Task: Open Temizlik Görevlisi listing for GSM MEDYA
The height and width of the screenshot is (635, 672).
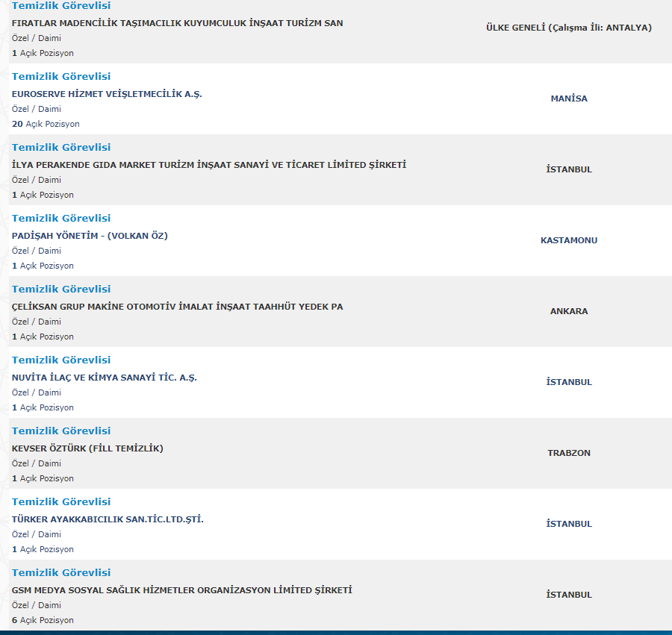Action: [x=61, y=572]
